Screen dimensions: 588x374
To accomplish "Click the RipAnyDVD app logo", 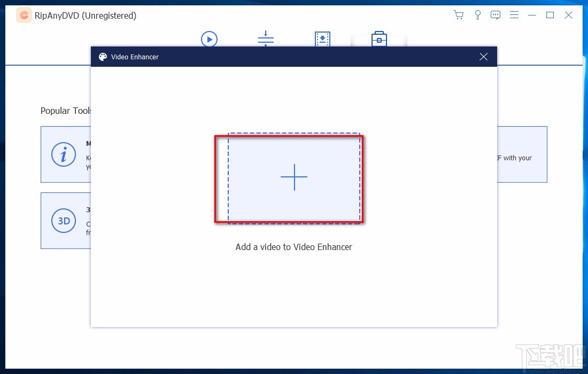I will pos(24,15).
